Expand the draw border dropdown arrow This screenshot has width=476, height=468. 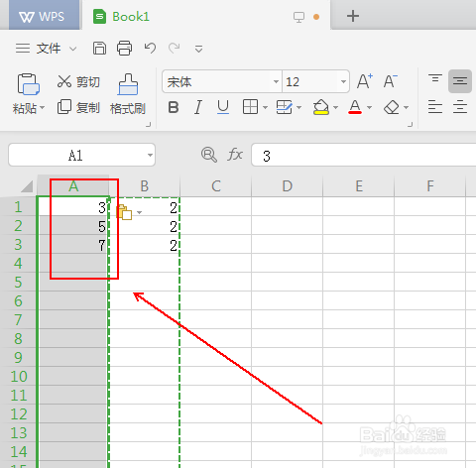point(299,108)
